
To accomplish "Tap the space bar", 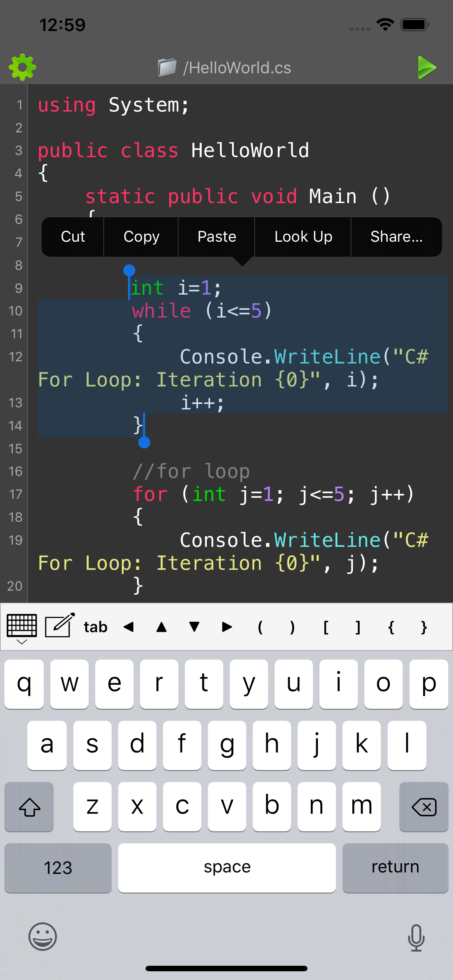I will pos(227,868).
